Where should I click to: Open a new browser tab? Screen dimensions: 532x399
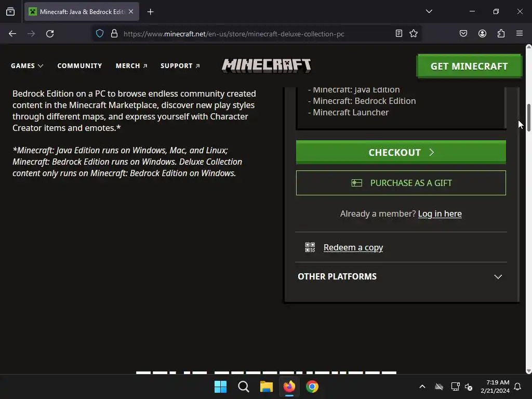tap(150, 12)
